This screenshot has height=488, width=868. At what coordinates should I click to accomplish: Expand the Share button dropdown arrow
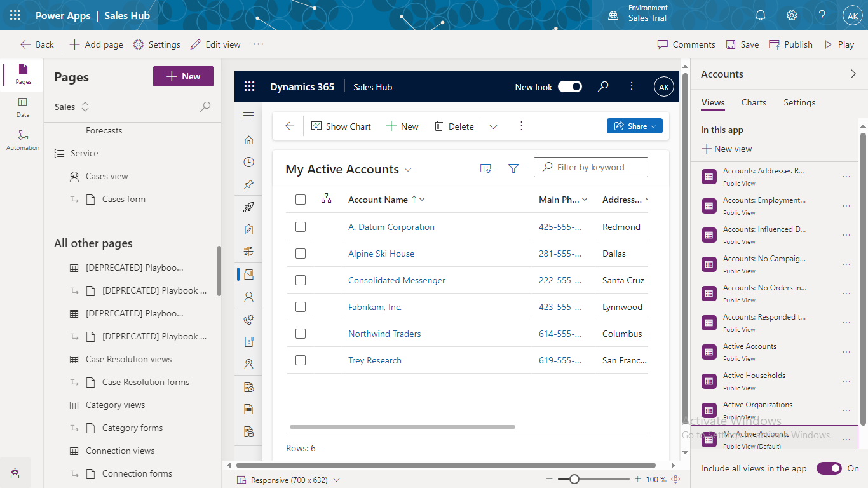tap(653, 126)
